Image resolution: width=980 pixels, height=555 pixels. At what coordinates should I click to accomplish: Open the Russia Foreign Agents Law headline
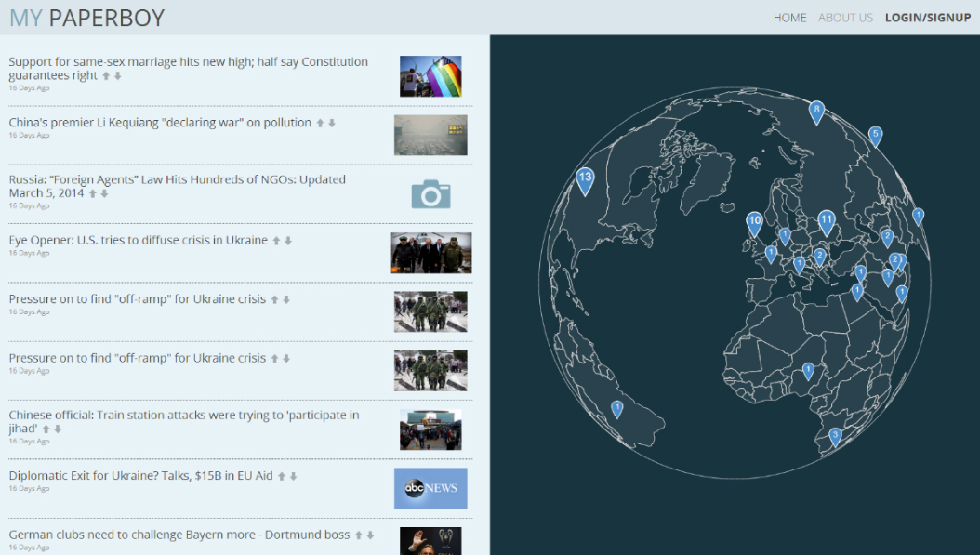[x=177, y=186]
